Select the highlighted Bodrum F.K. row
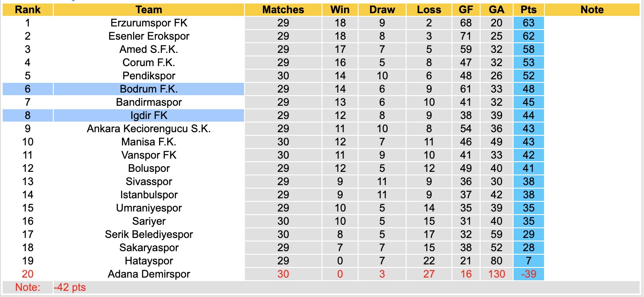 click(149, 89)
